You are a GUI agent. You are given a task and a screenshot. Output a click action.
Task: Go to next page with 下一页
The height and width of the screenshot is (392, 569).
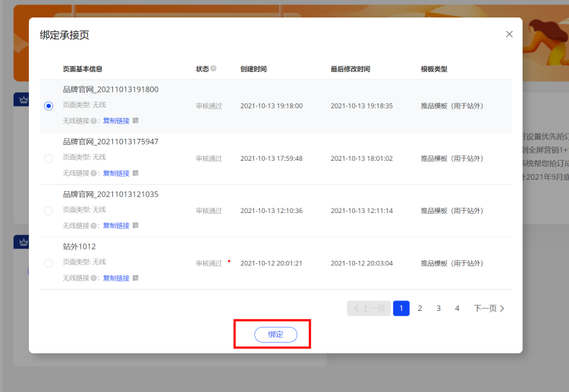click(489, 308)
